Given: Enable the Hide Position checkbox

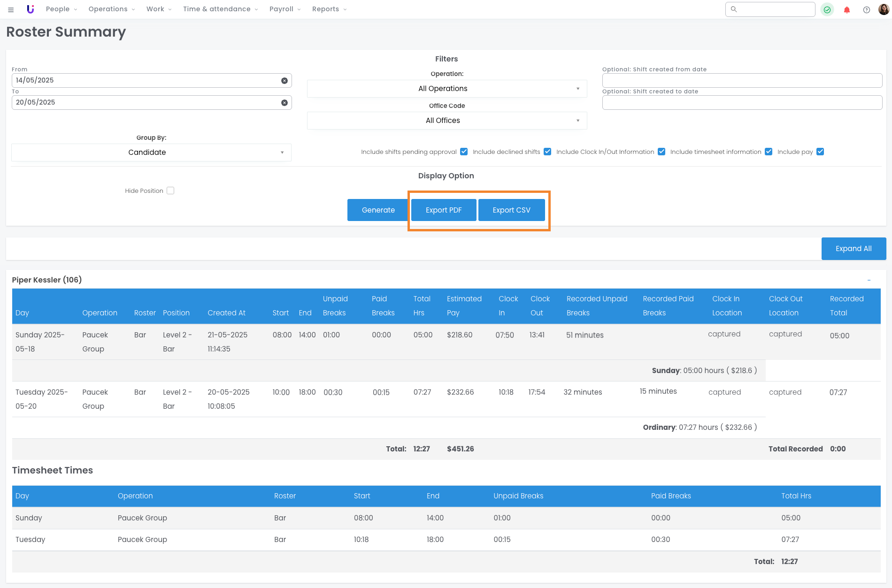Looking at the screenshot, I should coord(170,191).
